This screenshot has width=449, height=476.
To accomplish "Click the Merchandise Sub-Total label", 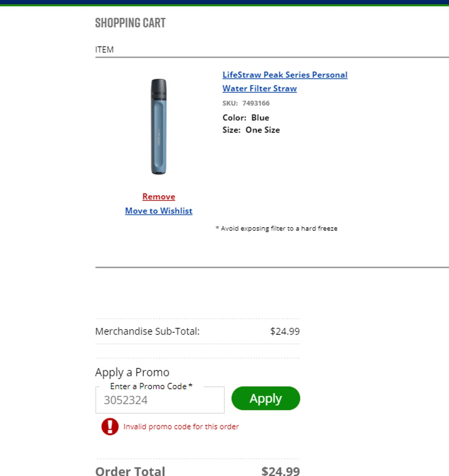I will click(147, 331).
